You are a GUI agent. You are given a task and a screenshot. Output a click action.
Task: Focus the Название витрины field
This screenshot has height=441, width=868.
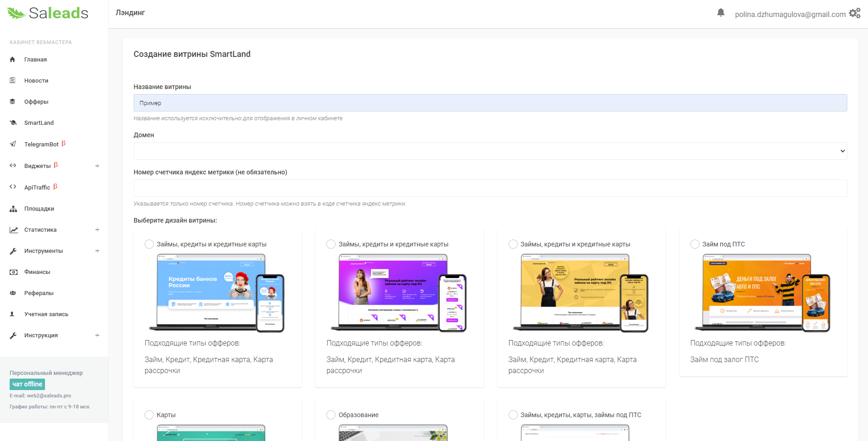pyautogui.click(x=490, y=103)
